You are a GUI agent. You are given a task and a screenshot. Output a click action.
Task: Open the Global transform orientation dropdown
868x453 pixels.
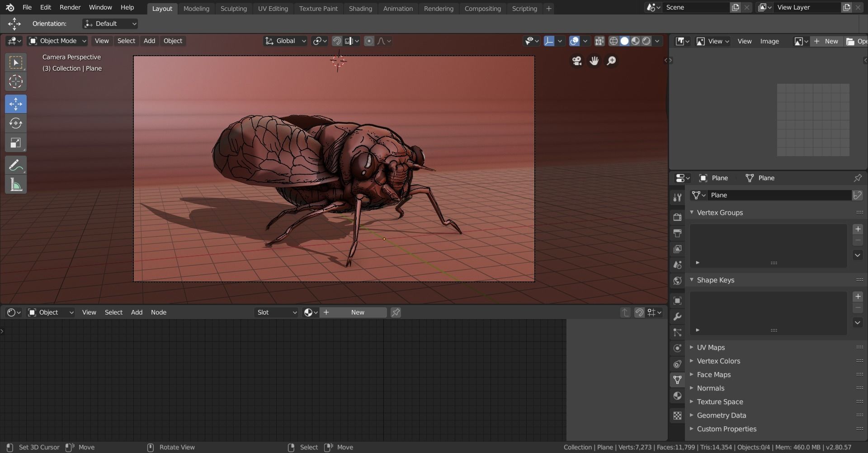click(x=285, y=41)
